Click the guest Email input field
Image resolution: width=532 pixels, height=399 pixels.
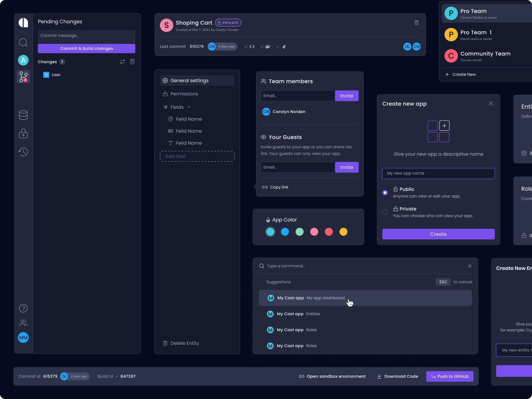[298, 167]
